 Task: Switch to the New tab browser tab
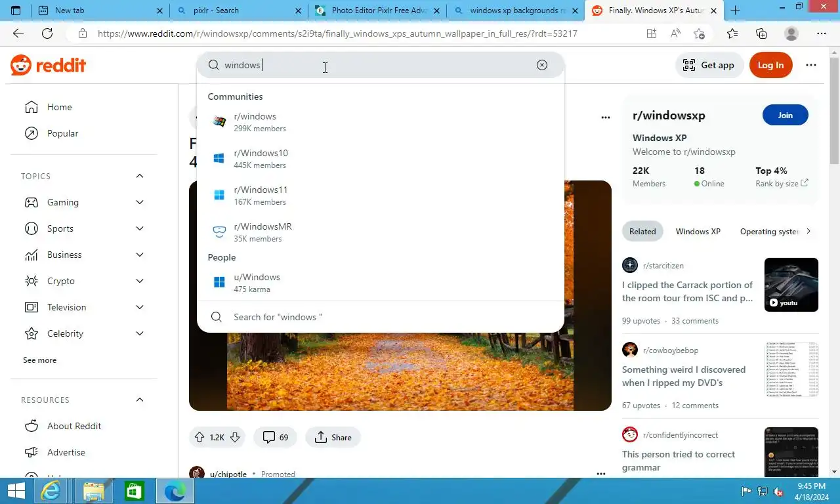click(x=101, y=10)
